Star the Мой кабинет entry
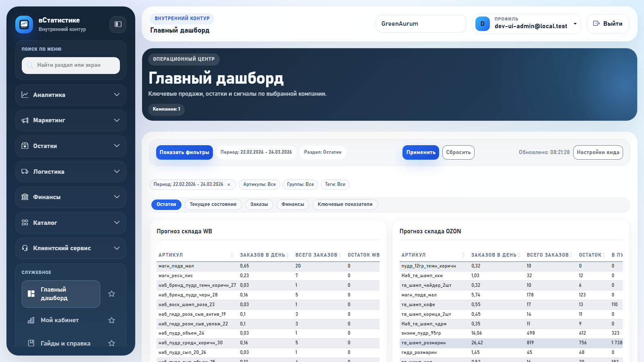644x362 pixels. pyautogui.click(x=111, y=320)
